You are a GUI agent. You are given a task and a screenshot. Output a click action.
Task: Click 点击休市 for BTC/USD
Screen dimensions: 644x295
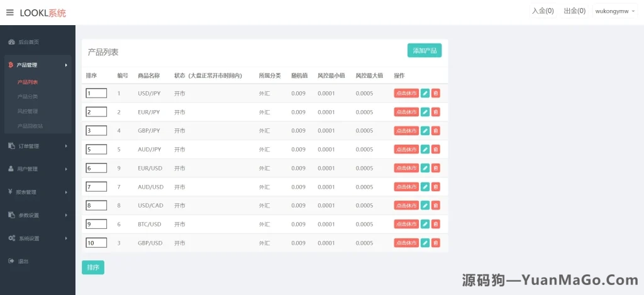406,224
